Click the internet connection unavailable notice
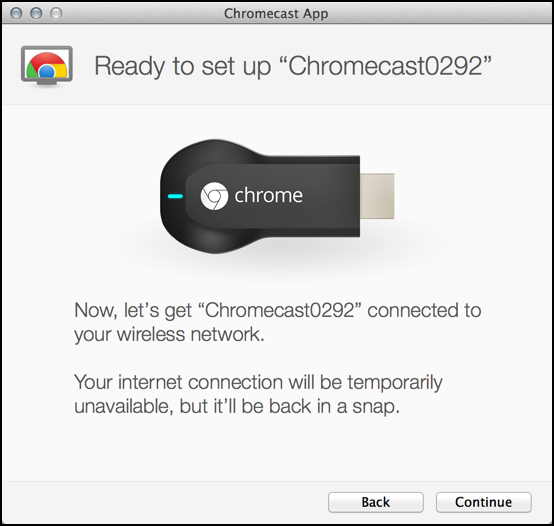This screenshot has width=554, height=526. 258,394
